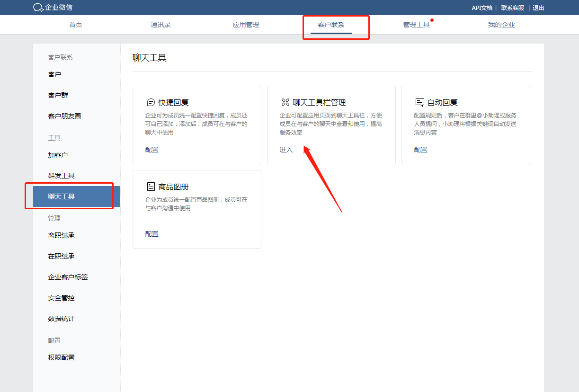Click 进入 under 聊天工具栏管理
Screen dimensions: 579x392
pos(286,150)
